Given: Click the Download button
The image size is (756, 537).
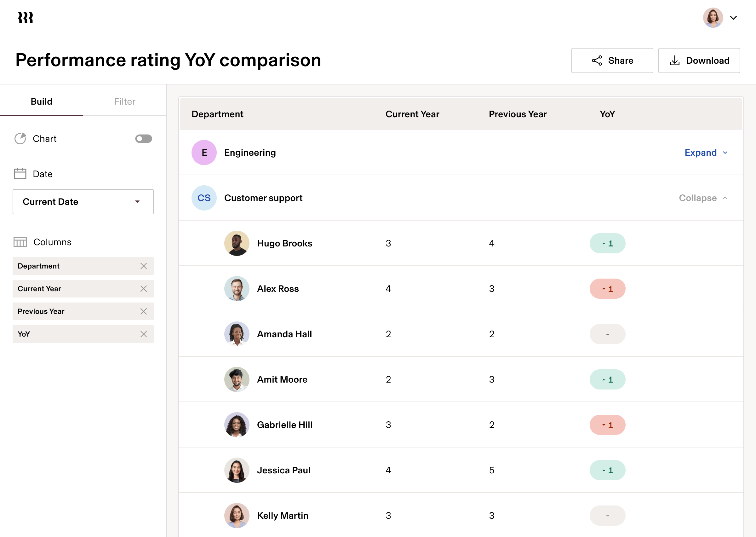Looking at the screenshot, I should click(699, 60).
